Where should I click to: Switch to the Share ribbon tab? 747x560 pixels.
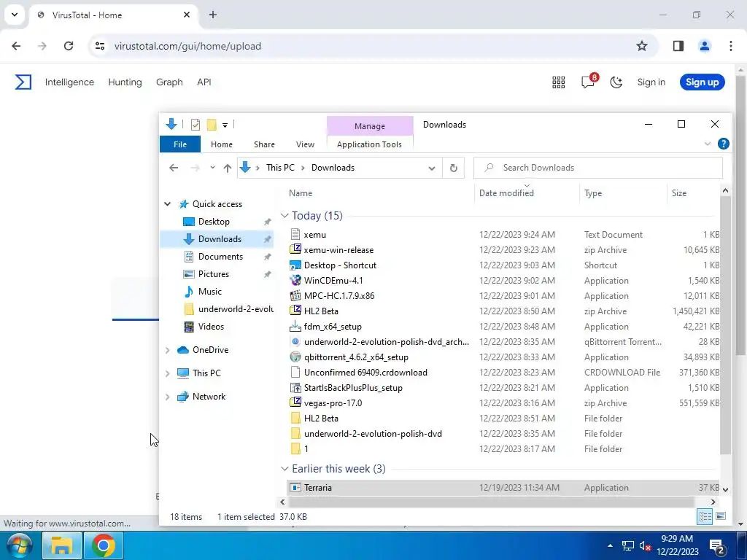tap(264, 144)
